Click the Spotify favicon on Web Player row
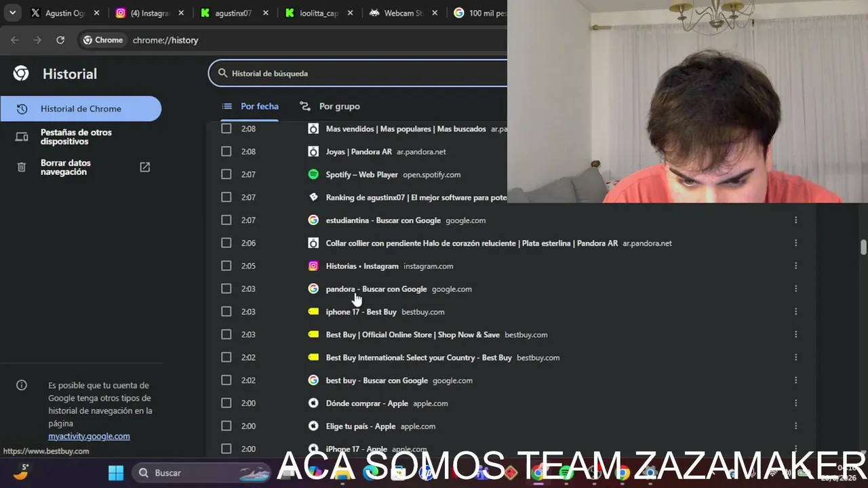Viewport: 868px width, 488px height. tap(313, 174)
